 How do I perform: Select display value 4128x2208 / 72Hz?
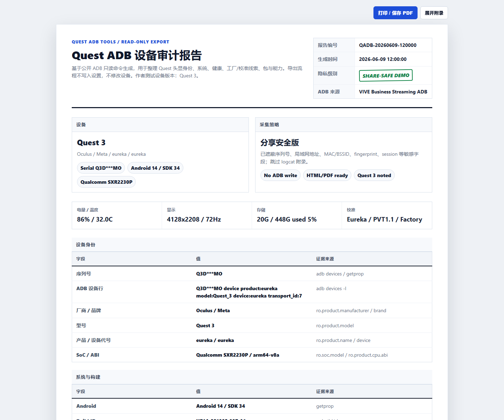pos(194,219)
